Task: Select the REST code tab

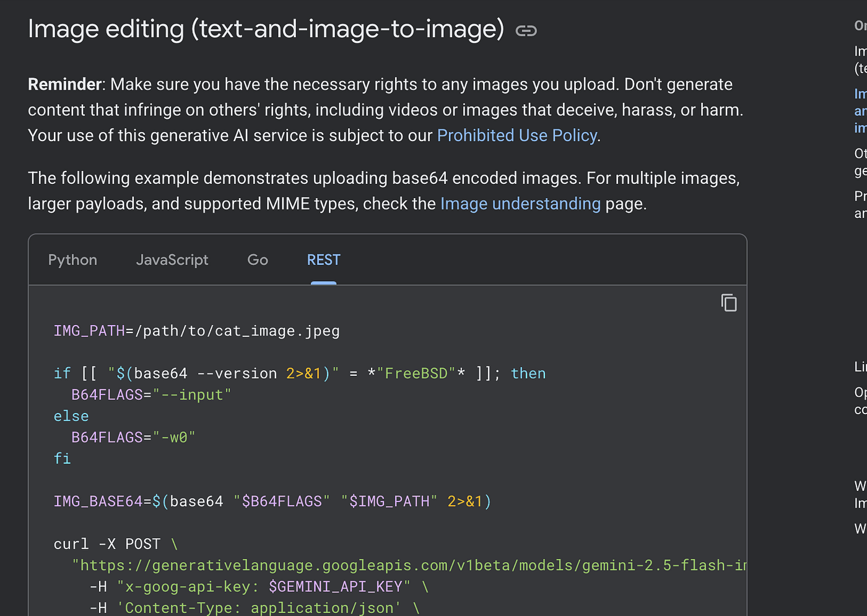Action: [x=323, y=260]
